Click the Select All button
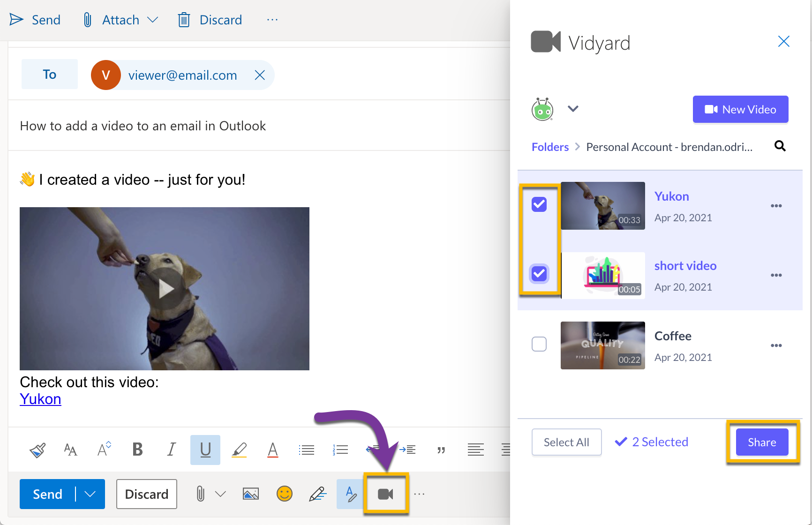 [x=566, y=442]
